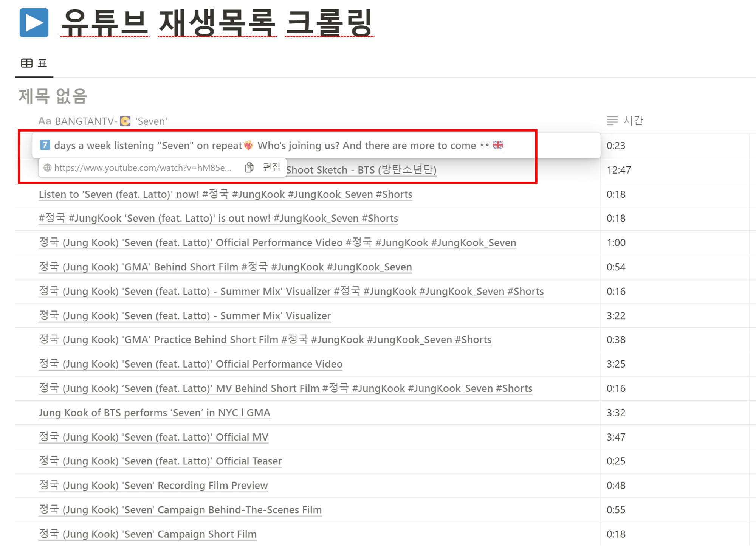Open the Summer Mix Visualizer 3:22 link
Image resolution: width=756 pixels, height=551 pixels.
click(185, 316)
